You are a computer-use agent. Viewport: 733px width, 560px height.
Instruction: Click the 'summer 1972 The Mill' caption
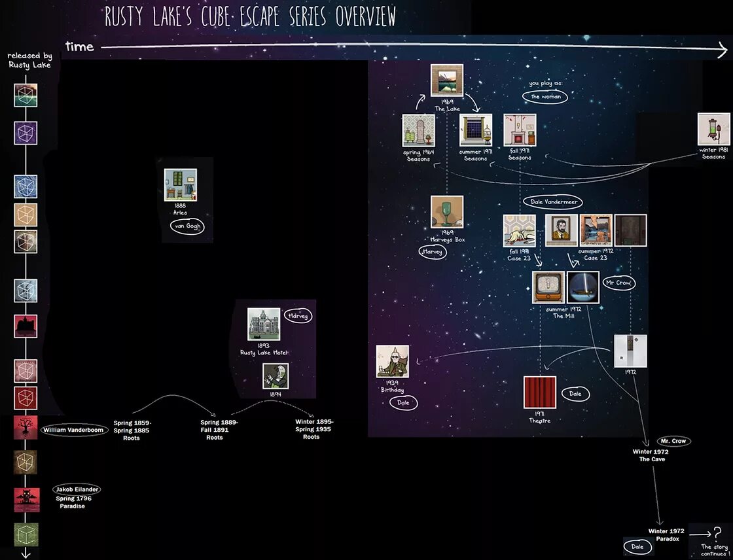tap(563, 312)
